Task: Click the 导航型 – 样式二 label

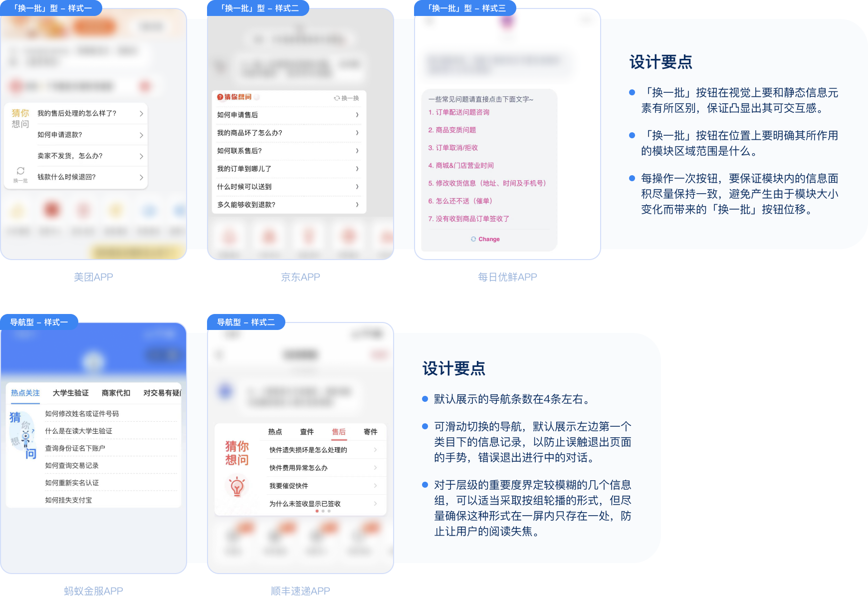Action: [x=246, y=322]
